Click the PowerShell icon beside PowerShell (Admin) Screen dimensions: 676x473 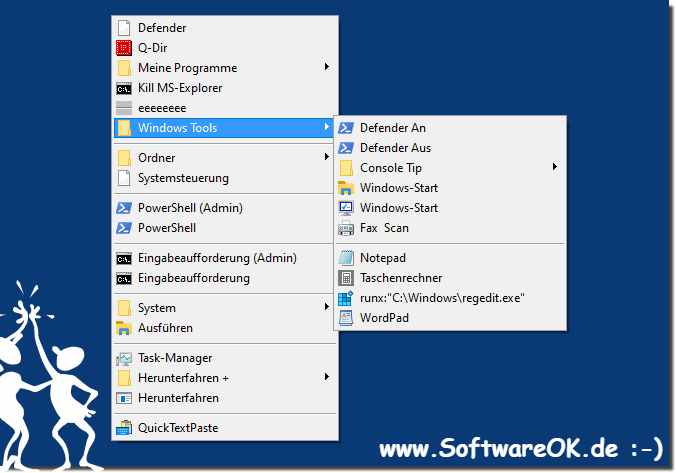[x=124, y=208]
